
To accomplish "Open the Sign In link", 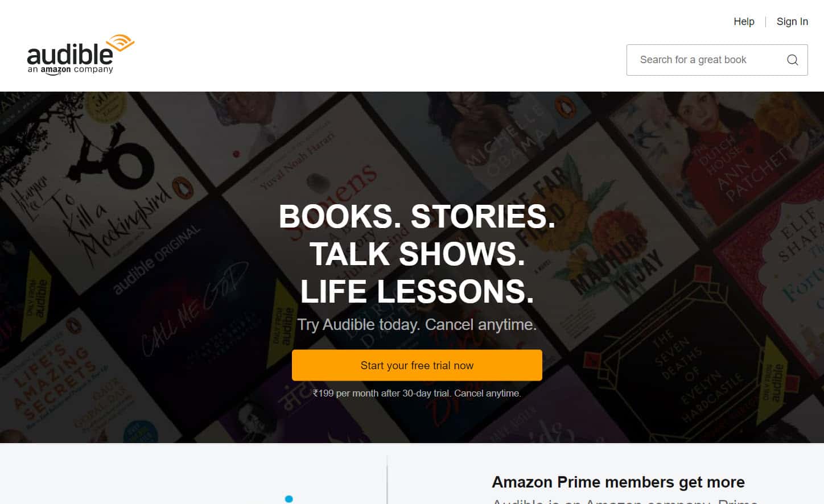I will pos(792,22).
